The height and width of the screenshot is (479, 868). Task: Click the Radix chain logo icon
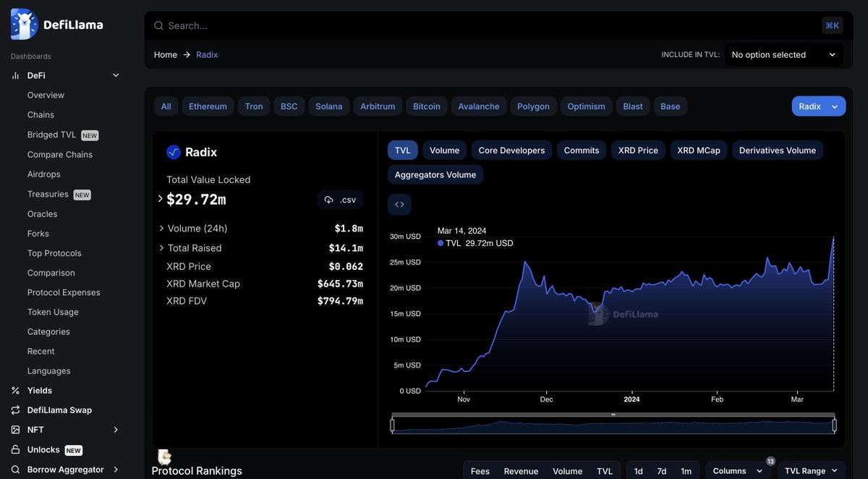click(173, 152)
